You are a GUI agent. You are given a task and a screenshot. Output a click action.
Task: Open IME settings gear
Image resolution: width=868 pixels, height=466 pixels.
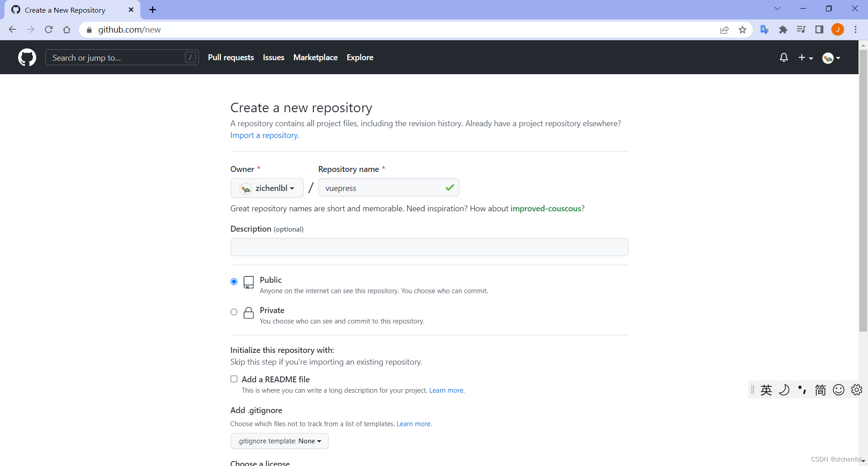click(857, 390)
